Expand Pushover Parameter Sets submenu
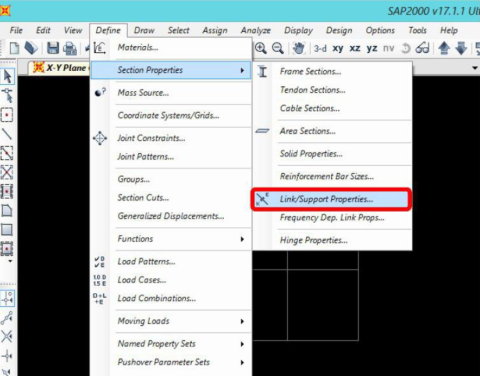The width and height of the screenshot is (480, 376). pos(171,362)
